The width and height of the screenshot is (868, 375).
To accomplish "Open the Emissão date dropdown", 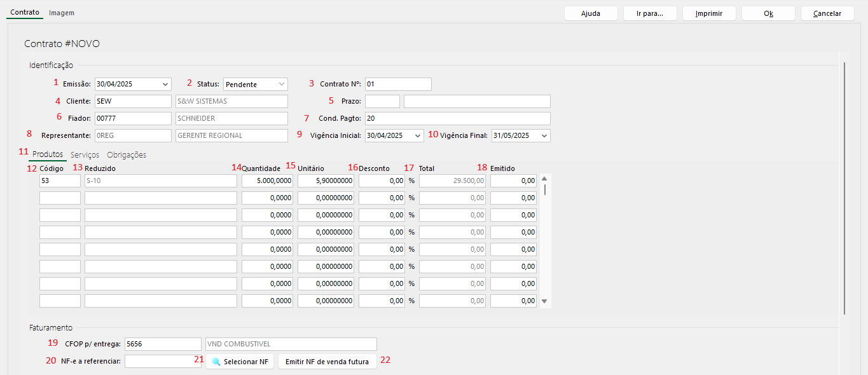I will [165, 85].
